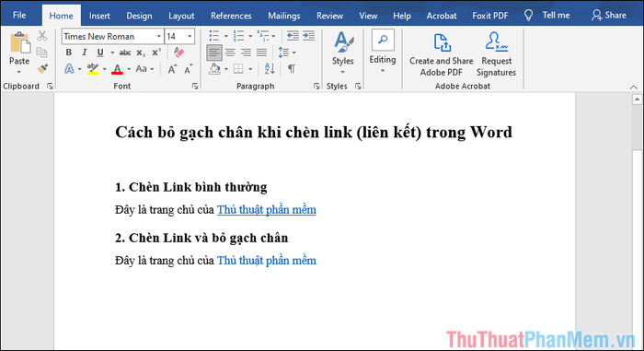Increase paragraph indent
The image size is (644, 351).
309,36
